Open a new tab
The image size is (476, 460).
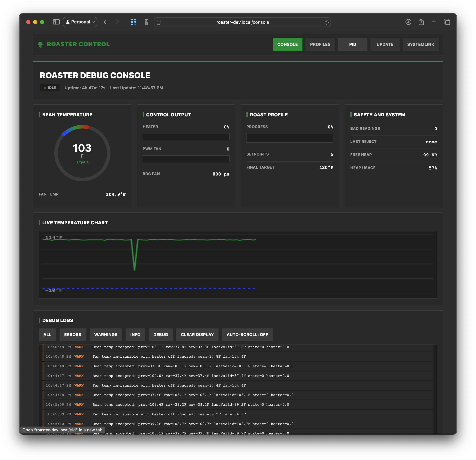coord(434,22)
